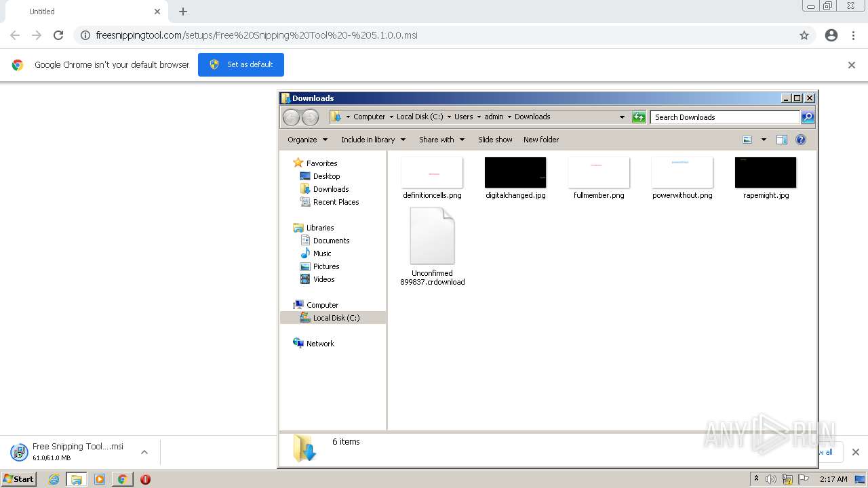
Task: Create a New folder
Action: (x=541, y=140)
